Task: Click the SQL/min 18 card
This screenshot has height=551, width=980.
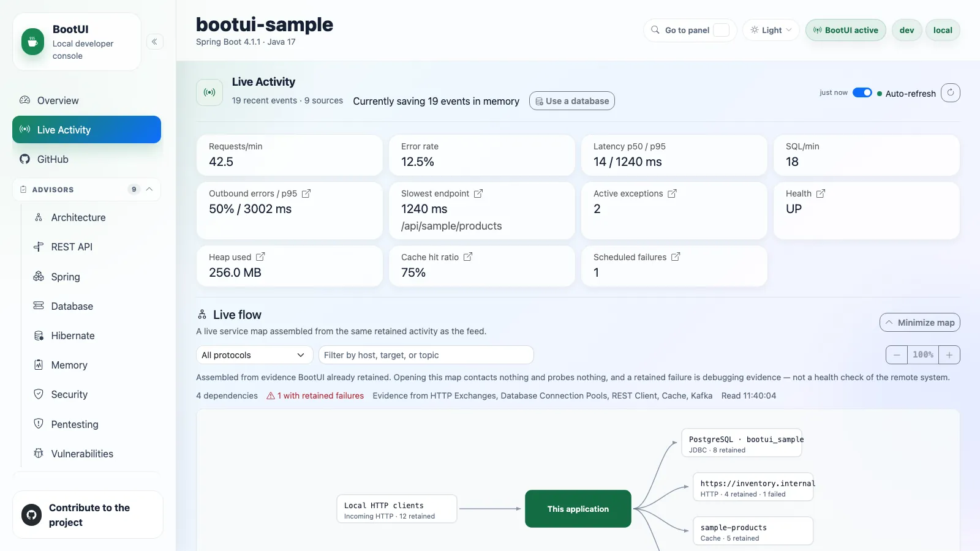Action: 867,155
